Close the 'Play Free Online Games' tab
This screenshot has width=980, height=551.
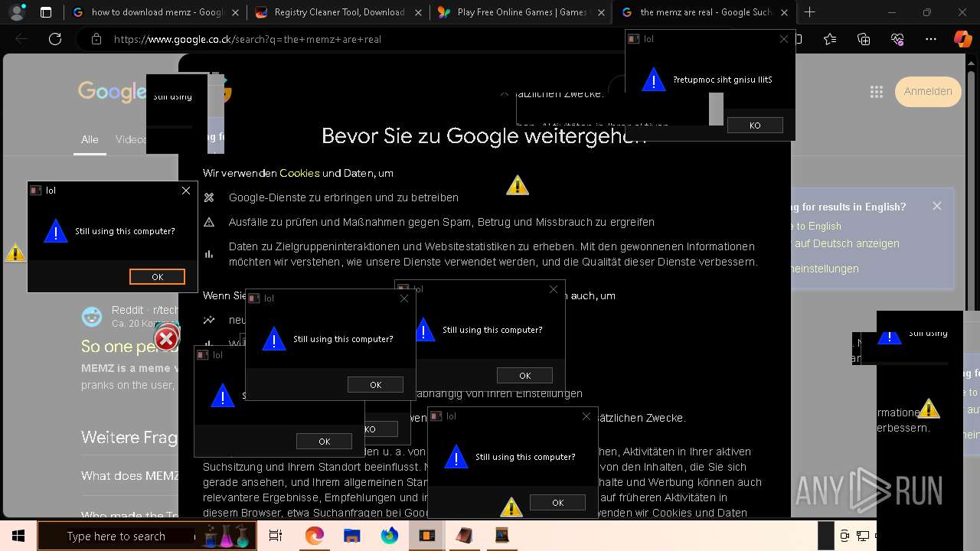[600, 12]
